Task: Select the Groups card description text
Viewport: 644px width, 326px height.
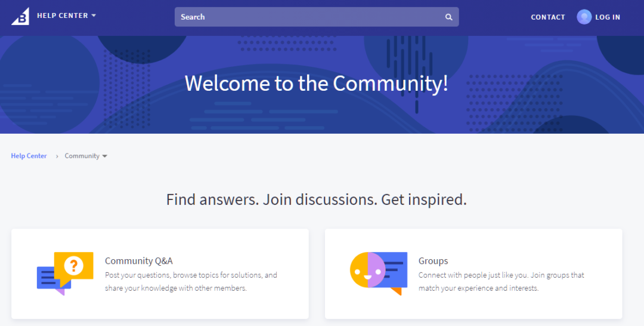Action: 501,282
